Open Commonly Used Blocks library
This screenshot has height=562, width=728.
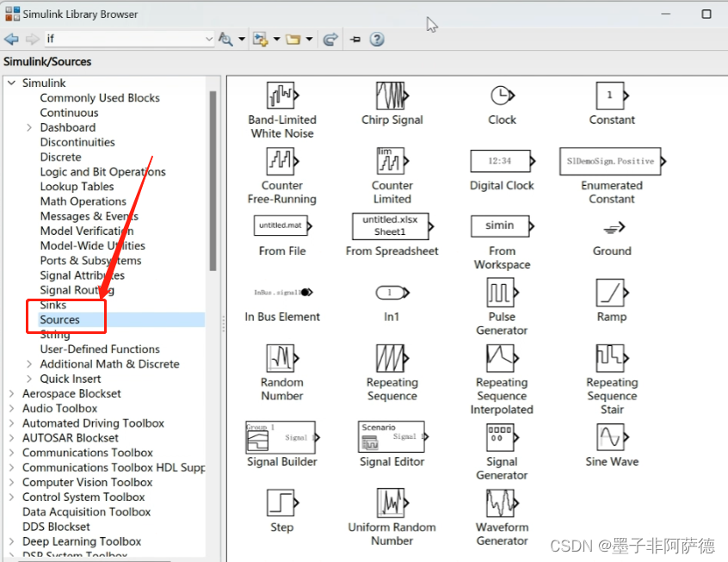coord(100,97)
